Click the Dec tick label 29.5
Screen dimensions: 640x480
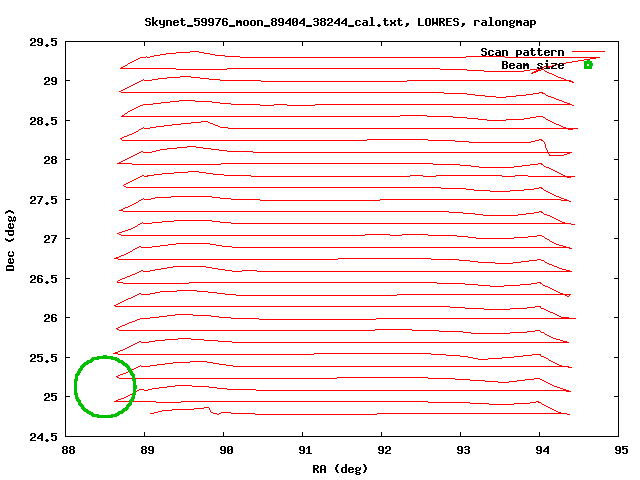click(43, 42)
